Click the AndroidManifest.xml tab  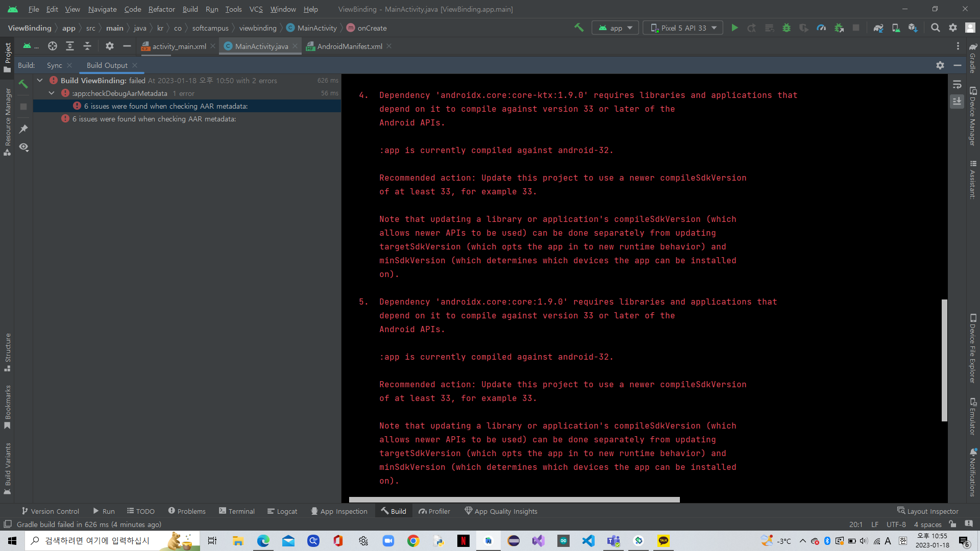pyautogui.click(x=349, y=46)
